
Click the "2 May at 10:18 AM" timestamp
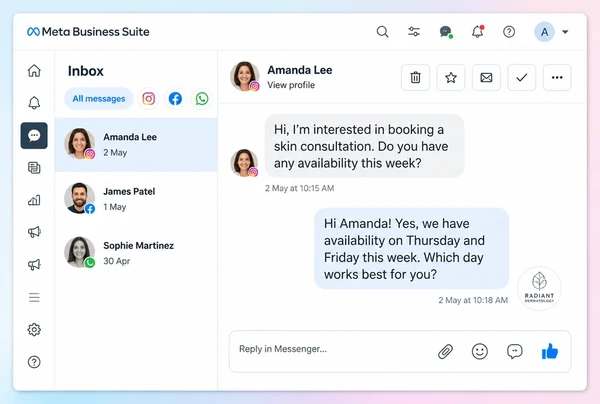pyautogui.click(x=473, y=300)
